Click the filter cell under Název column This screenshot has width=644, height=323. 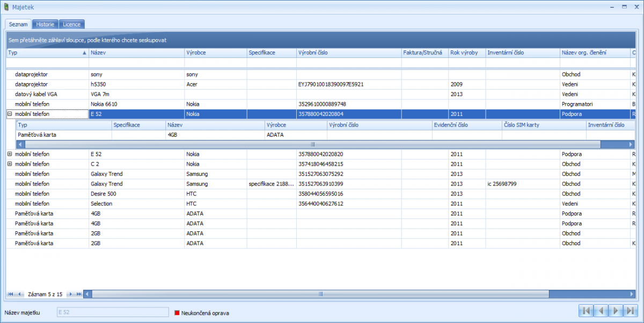point(136,63)
